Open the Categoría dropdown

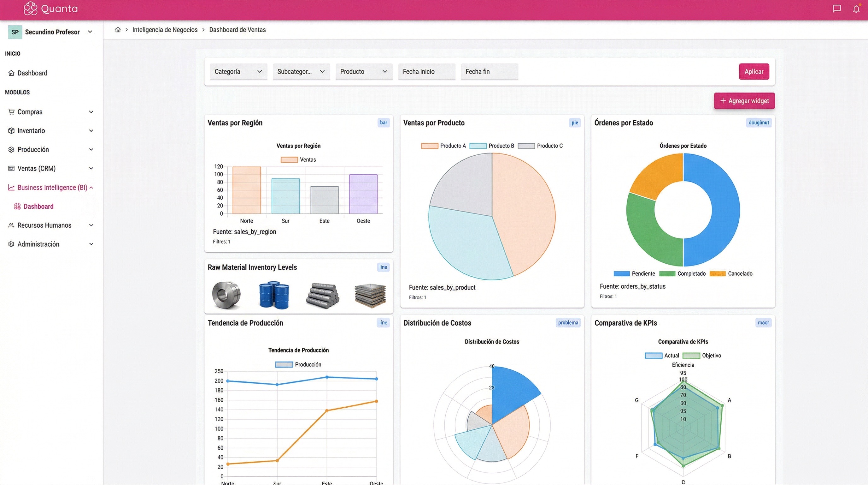[238, 71]
